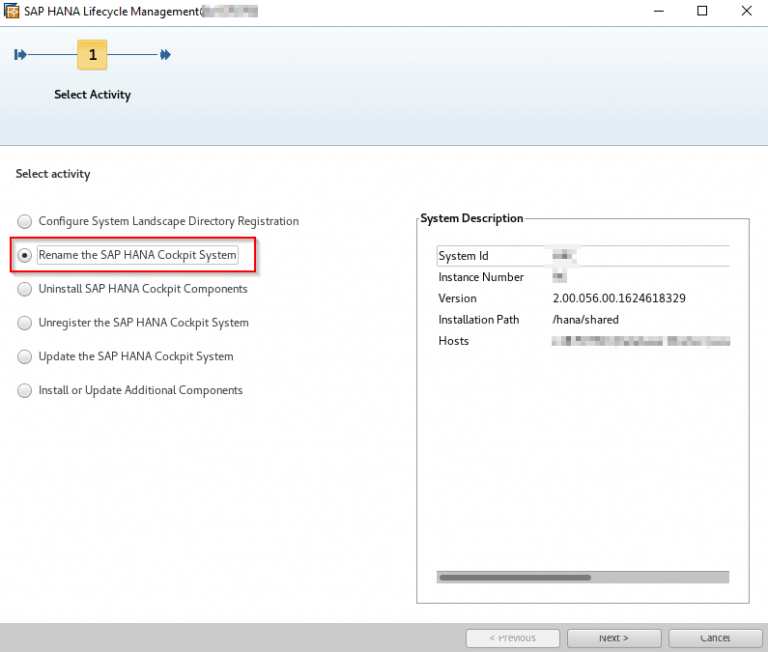Click the Installation Path label
The width and height of the screenshot is (768, 652).
[479, 320]
